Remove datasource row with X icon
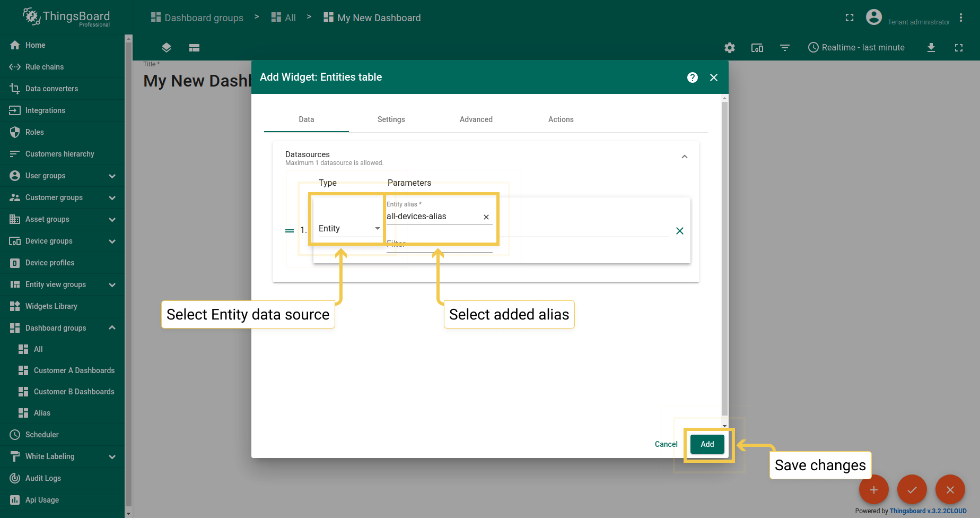980x518 pixels. click(x=680, y=231)
